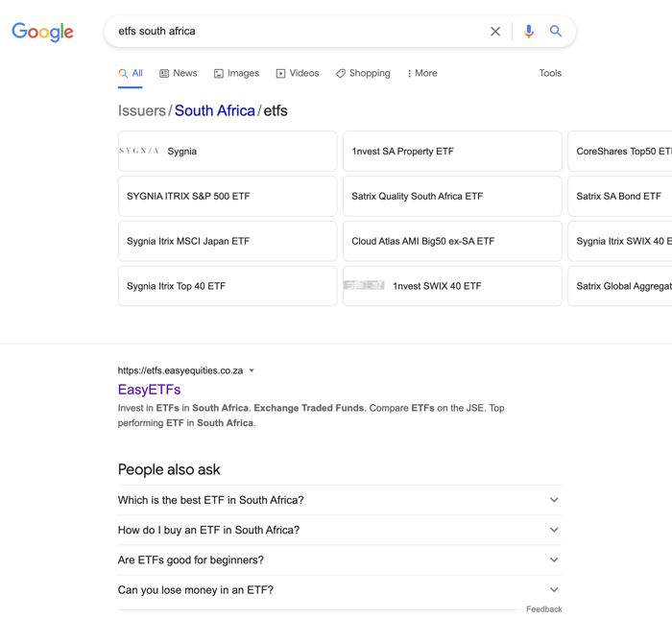The width and height of the screenshot is (672, 642).
Task: Expand 'Which is the best ETF in South Africa?'
Action: click(340, 500)
